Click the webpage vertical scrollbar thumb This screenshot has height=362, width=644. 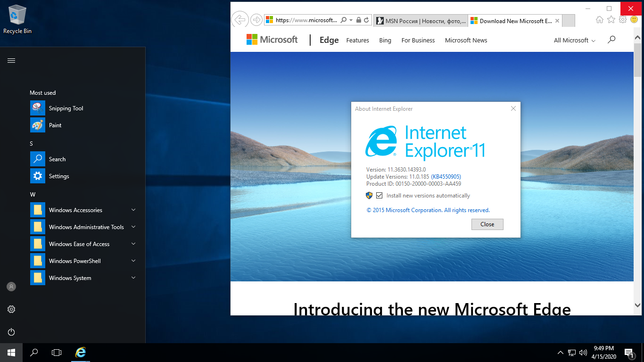(x=637, y=60)
